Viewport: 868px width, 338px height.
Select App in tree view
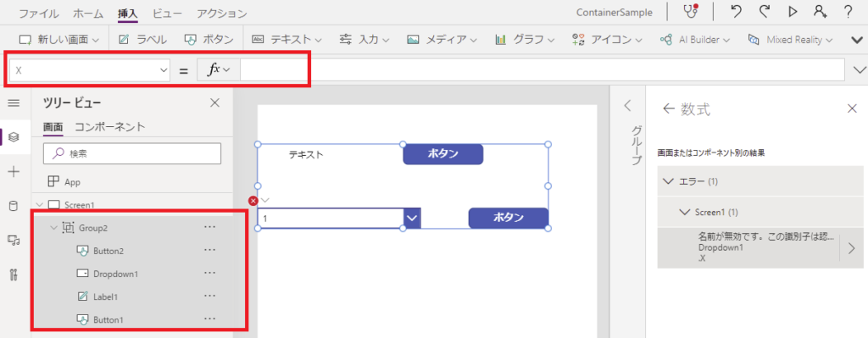click(x=73, y=181)
